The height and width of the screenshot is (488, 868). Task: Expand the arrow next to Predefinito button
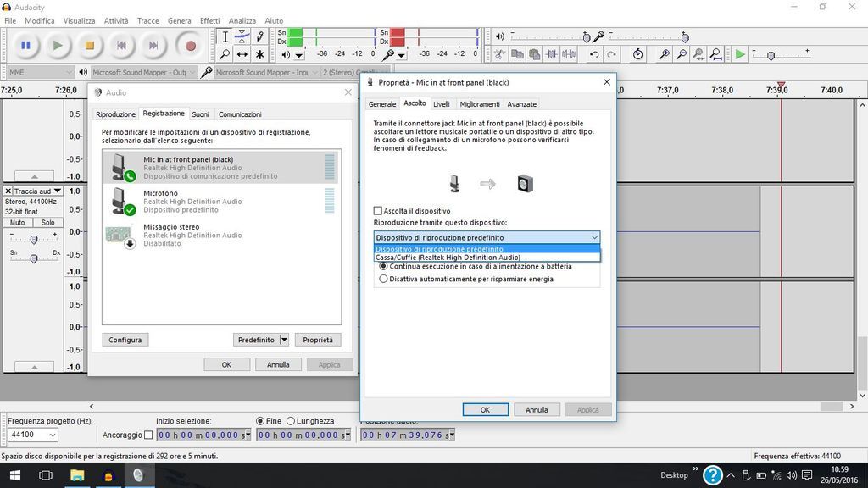pyautogui.click(x=284, y=340)
